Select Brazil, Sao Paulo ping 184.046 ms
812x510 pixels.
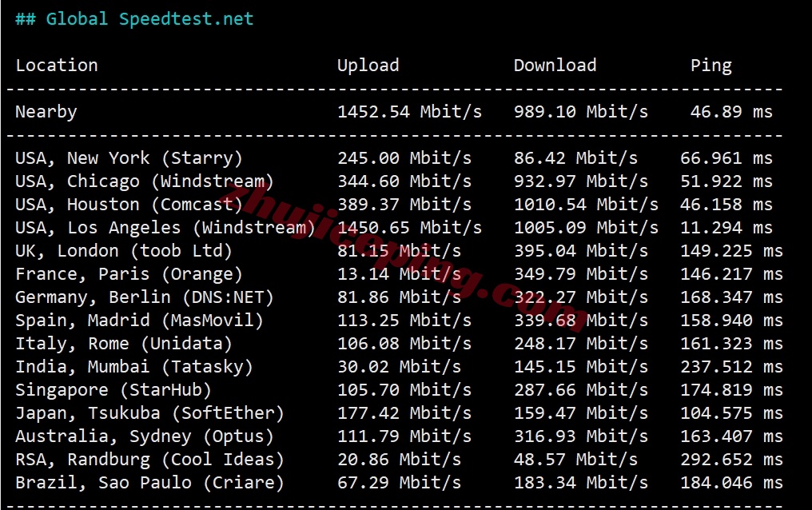pos(731,483)
